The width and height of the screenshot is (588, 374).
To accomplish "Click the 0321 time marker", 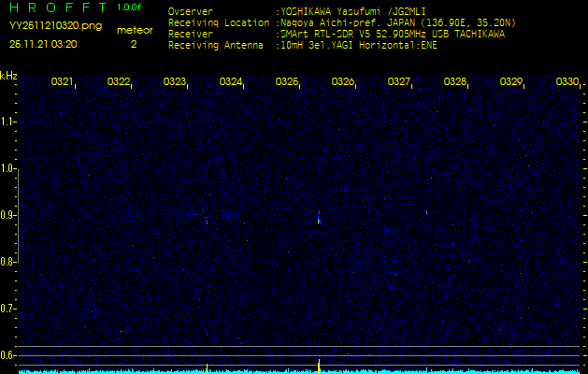I will click(x=62, y=82).
